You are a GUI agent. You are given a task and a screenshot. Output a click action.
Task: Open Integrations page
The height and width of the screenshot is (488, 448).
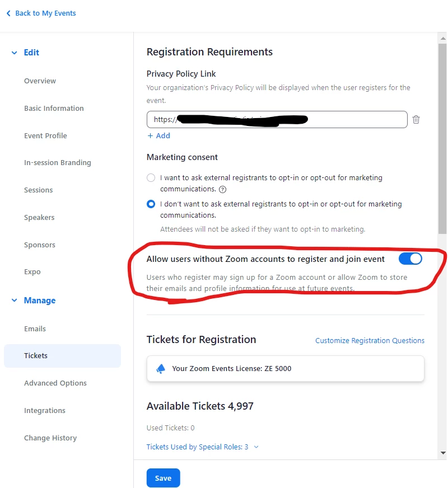click(x=45, y=411)
